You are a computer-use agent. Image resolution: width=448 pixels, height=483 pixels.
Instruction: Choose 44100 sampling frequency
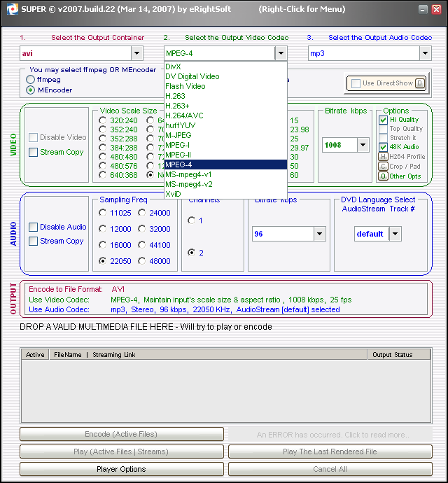tap(141, 245)
